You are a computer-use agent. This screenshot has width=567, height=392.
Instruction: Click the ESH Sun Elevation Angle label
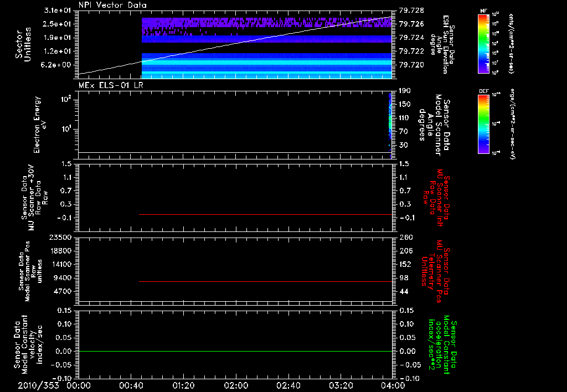pos(442,44)
